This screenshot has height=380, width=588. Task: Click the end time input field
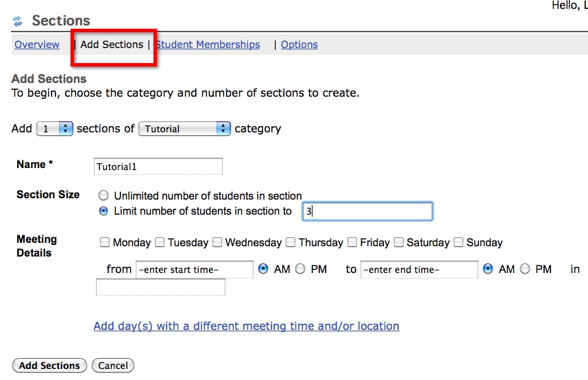tap(419, 270)
